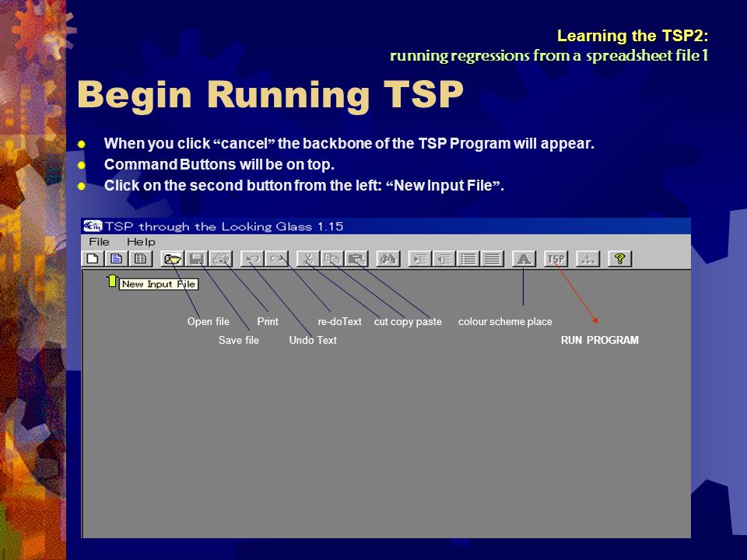
Task: Click the plain lines toolbar icon
Action: point(492,258)
